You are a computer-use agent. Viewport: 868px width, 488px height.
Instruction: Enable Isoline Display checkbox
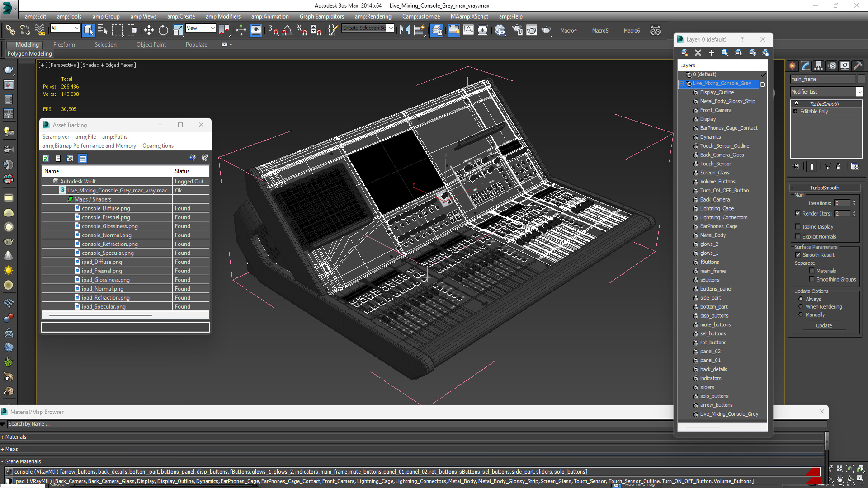coord(798,226)
